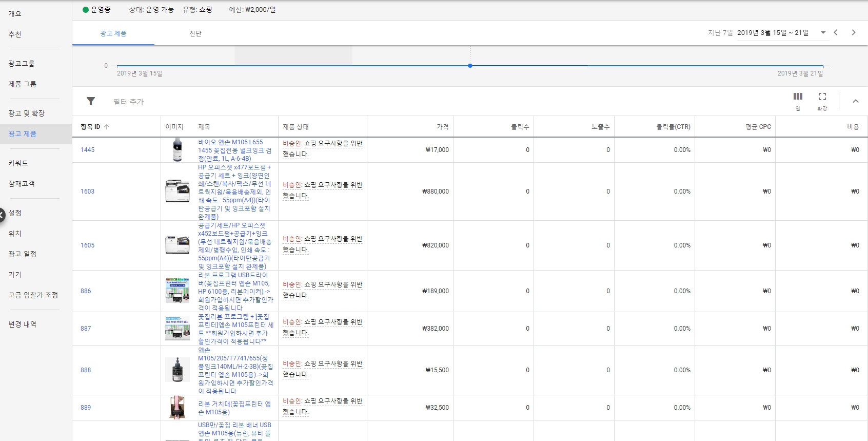Go to previous date range arrow
Screen dimensions: 868x441
click(836, 32)
